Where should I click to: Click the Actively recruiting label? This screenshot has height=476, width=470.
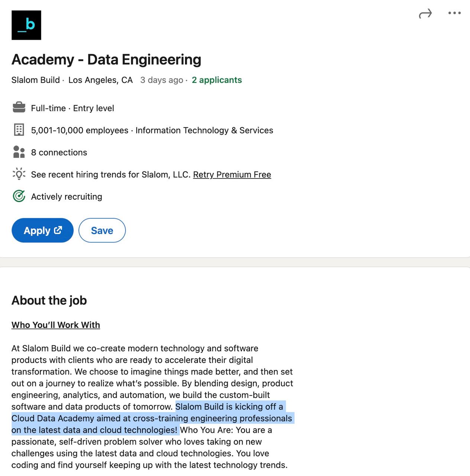click(67, 197)
